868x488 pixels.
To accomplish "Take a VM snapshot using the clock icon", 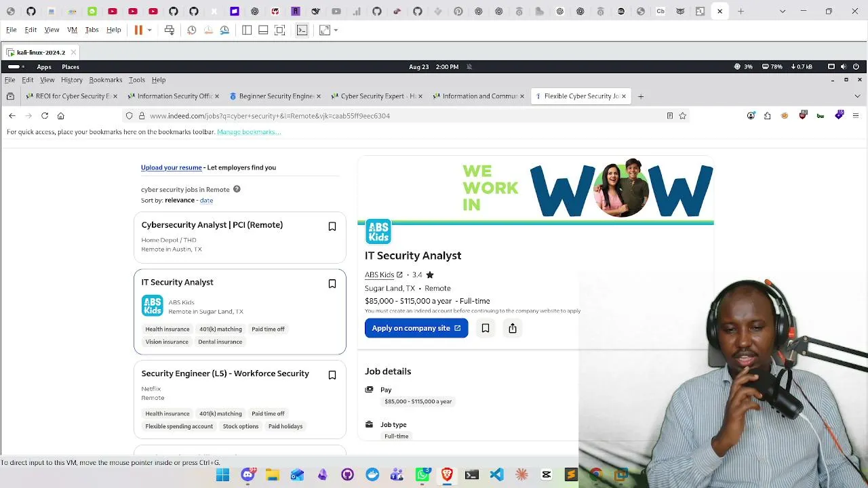I will coord(192,30).
